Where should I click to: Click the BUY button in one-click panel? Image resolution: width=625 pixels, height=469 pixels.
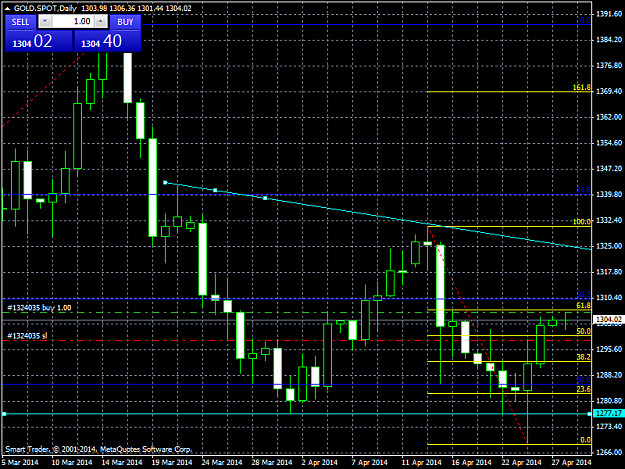pyautogui.click(x=125, y=22)
